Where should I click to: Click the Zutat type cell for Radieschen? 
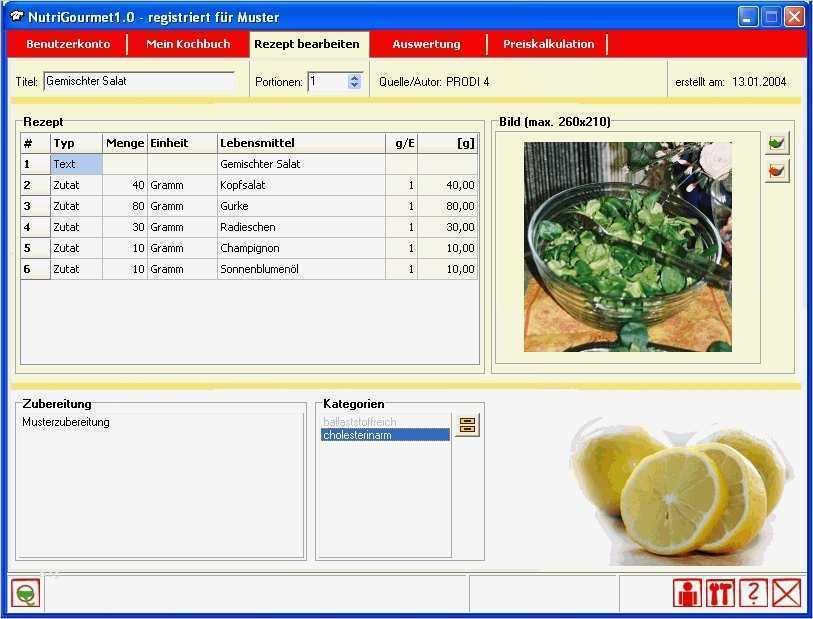(x=76, y=227)
